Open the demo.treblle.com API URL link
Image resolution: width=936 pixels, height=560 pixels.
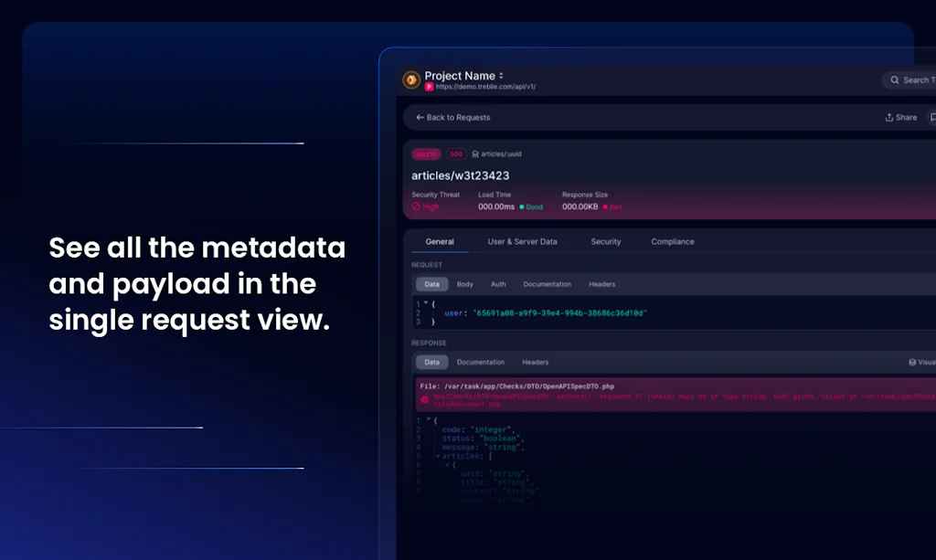click(485, 87)
